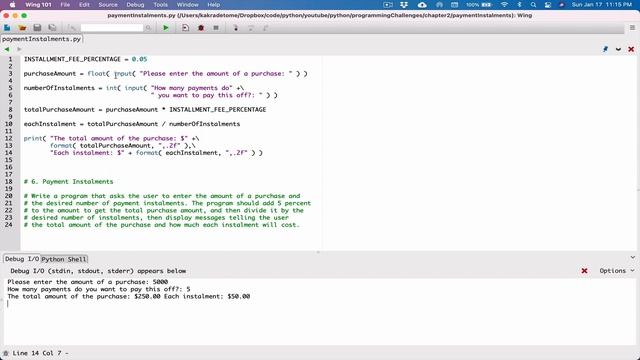Expand the editor file list chevron beside the pin

pyautogui.click(x=618, y=49)
